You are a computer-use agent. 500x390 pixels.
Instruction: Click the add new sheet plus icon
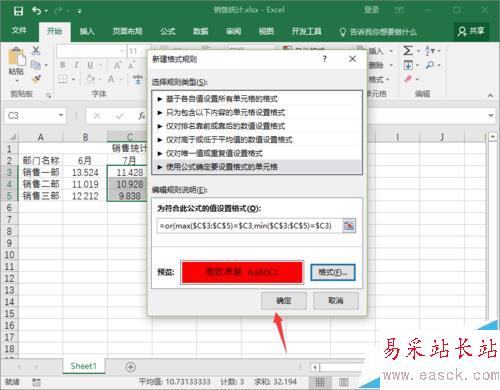click(x=131, y=367)
